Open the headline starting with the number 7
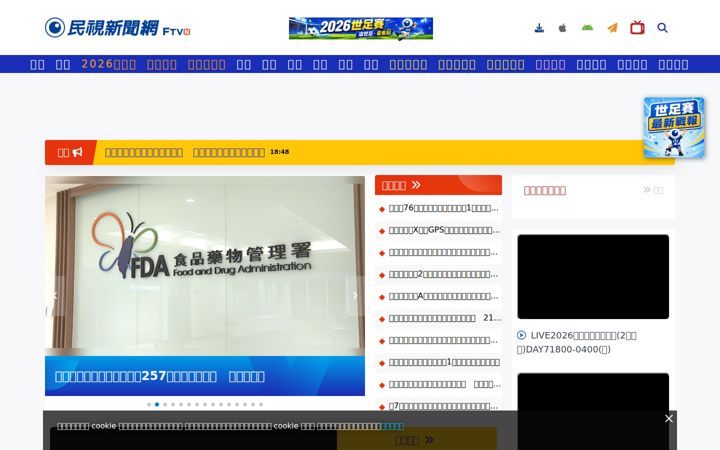The width and height of the screenshot is (720, 450). click(x=444, y=406)
